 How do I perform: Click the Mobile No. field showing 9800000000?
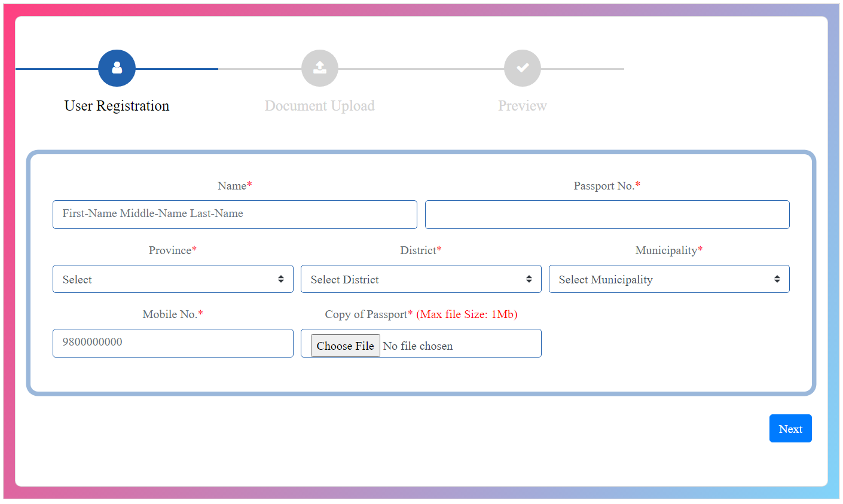click(173, 343)
